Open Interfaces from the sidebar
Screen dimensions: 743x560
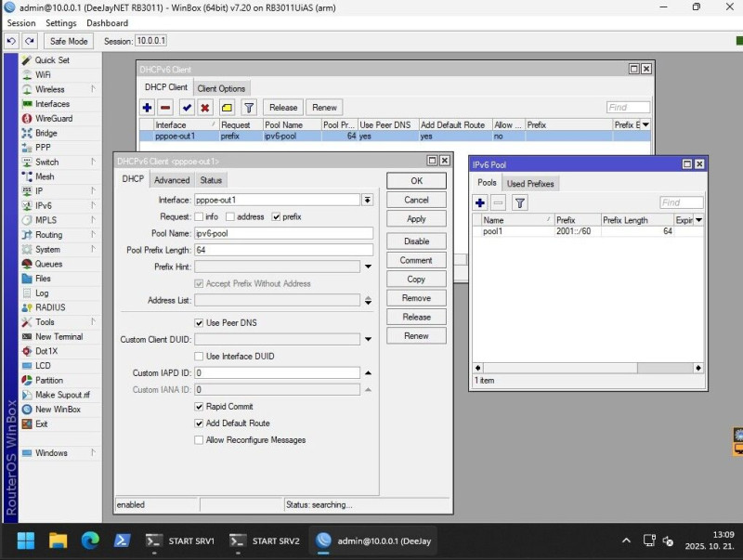coord(52,104)
